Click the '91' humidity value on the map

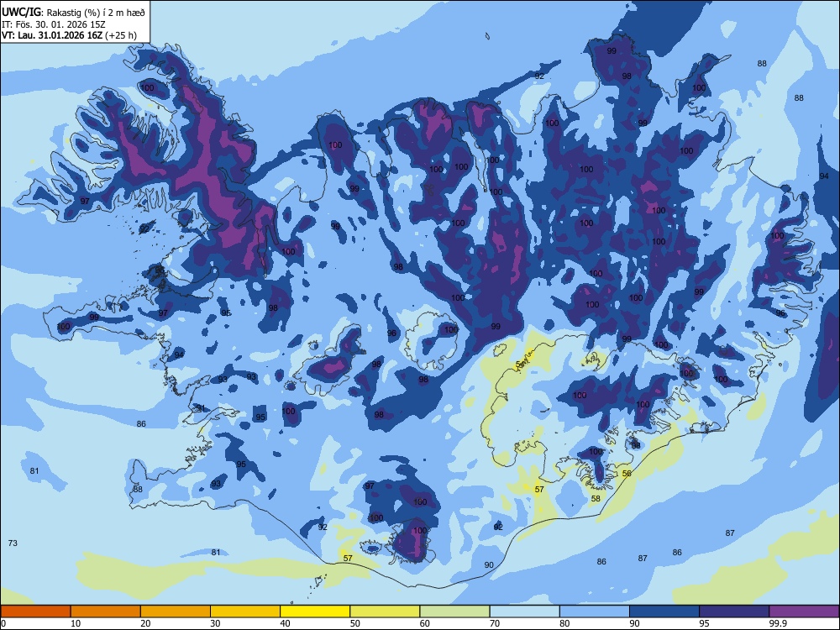(201, 408)
